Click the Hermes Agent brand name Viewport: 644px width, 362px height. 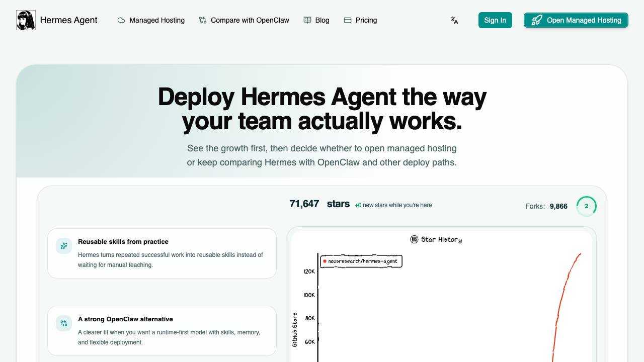click(x=68, y=20)
